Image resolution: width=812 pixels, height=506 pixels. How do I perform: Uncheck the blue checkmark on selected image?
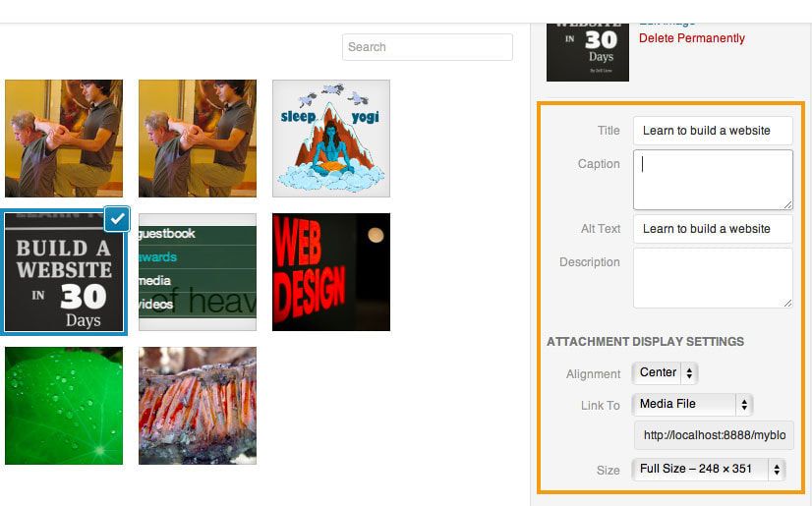[117, 219]
